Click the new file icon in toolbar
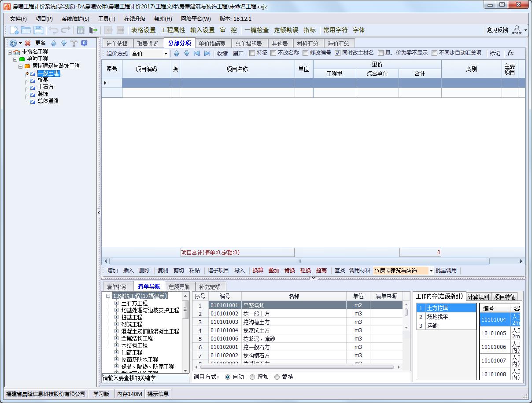The height and width of the screenshot is (403, 532). click(14, 30)
